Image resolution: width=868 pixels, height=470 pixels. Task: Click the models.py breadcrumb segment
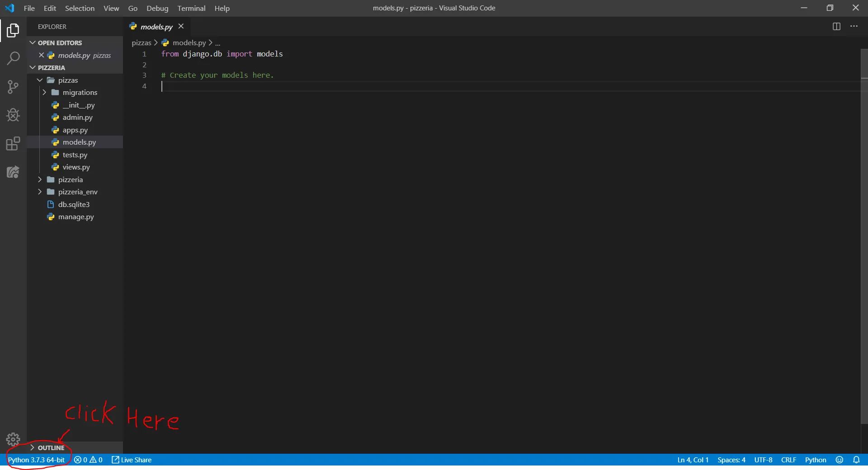(184, 42)
